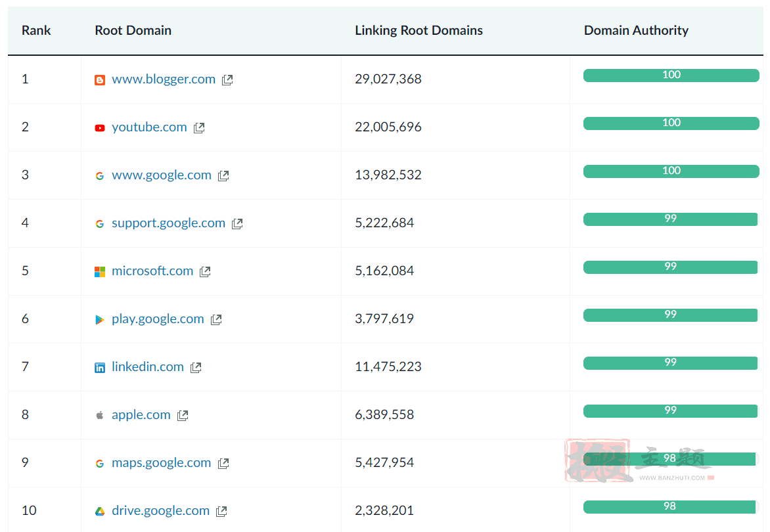Open external link icon next to youtube.com
770x532 pixels.
199,128
